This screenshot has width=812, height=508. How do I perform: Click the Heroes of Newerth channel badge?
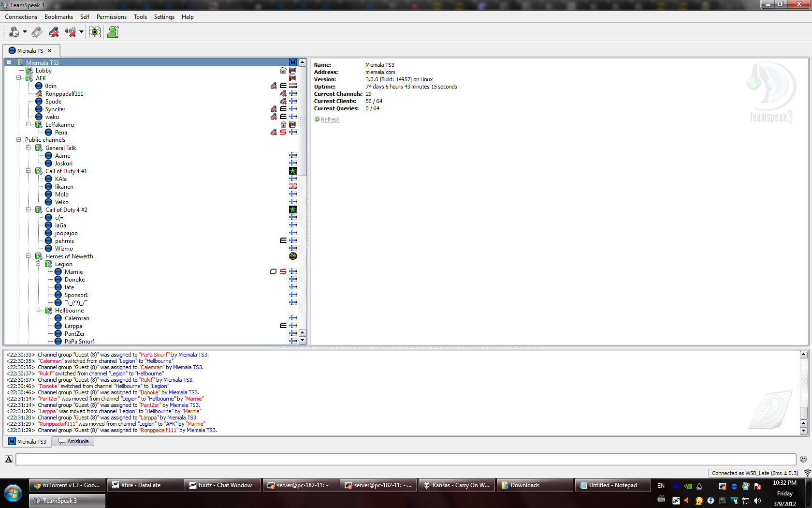click(x=293, y=256)
